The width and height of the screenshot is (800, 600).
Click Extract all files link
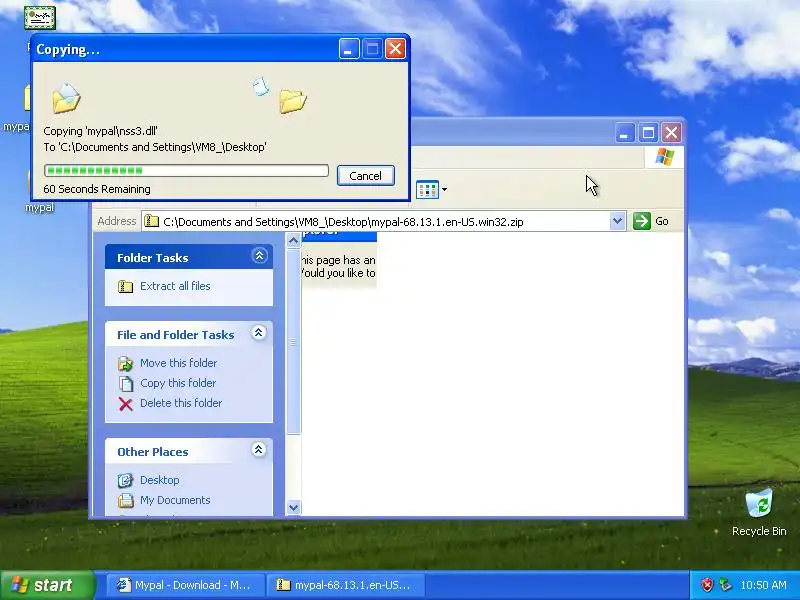point(175,286)
